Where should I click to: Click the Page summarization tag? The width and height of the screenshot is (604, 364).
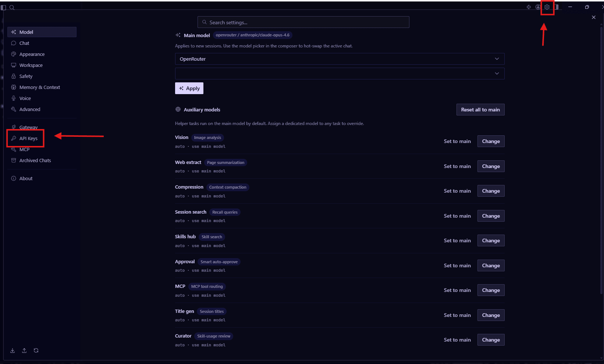coord(225,163)
